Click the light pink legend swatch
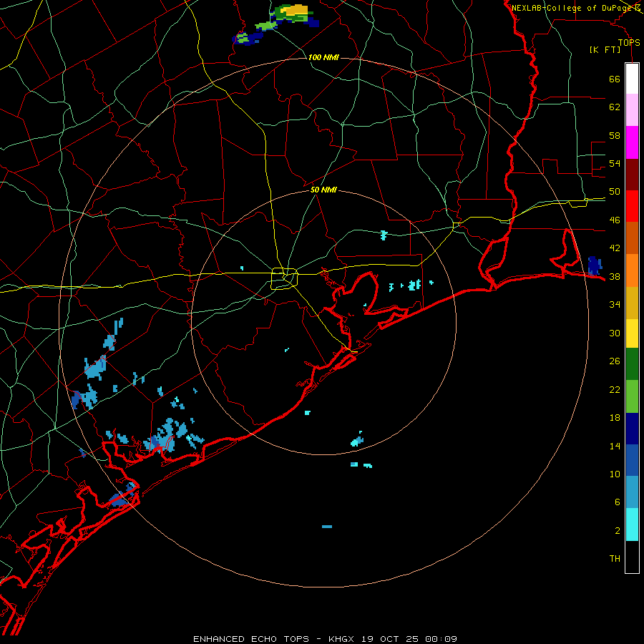Image resolution: width=644 pixels, height=644 pixels. coord(632,110)
